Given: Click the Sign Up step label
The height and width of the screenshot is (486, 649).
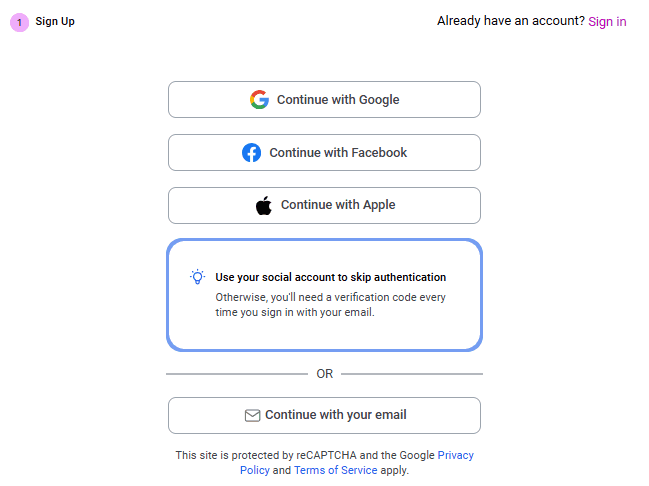Looking at the screenshot, I should 55,22.
